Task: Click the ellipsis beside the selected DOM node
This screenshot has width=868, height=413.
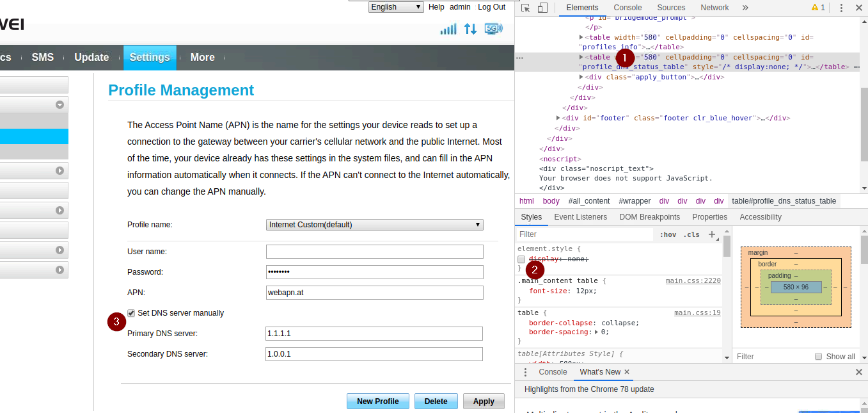Action: coord(520,58)
